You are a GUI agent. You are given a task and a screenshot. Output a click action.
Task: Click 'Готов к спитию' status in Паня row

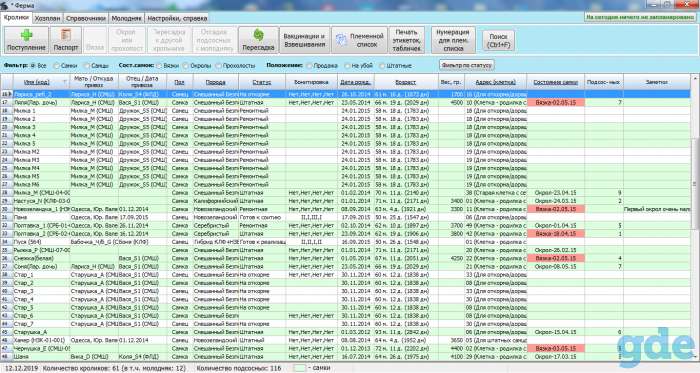point(262,217)
